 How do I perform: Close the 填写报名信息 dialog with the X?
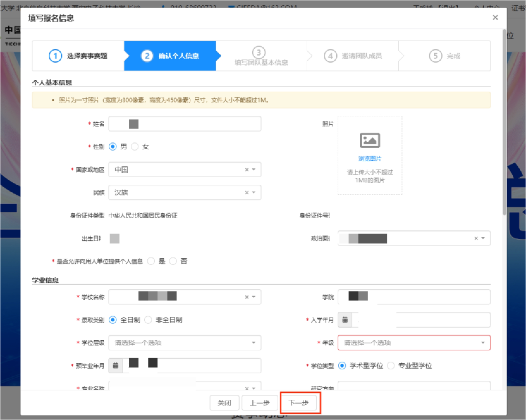(x=495, y=18)
